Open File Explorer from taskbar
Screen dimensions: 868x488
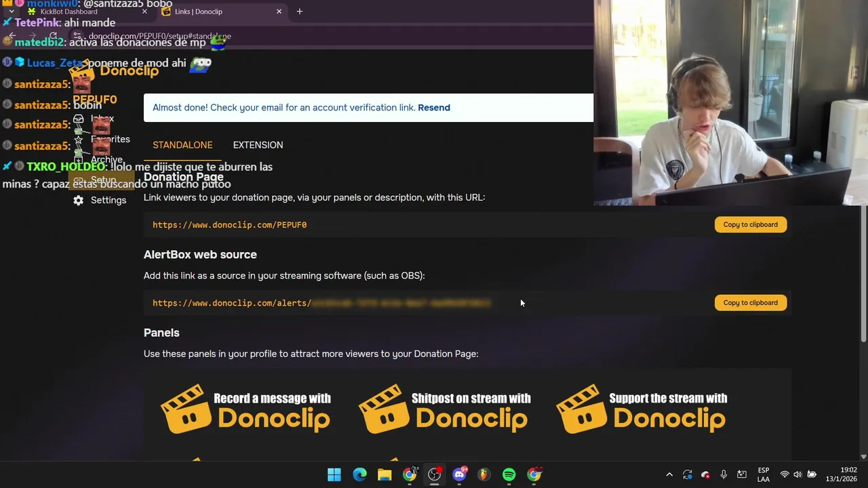(x=384, y=474)
